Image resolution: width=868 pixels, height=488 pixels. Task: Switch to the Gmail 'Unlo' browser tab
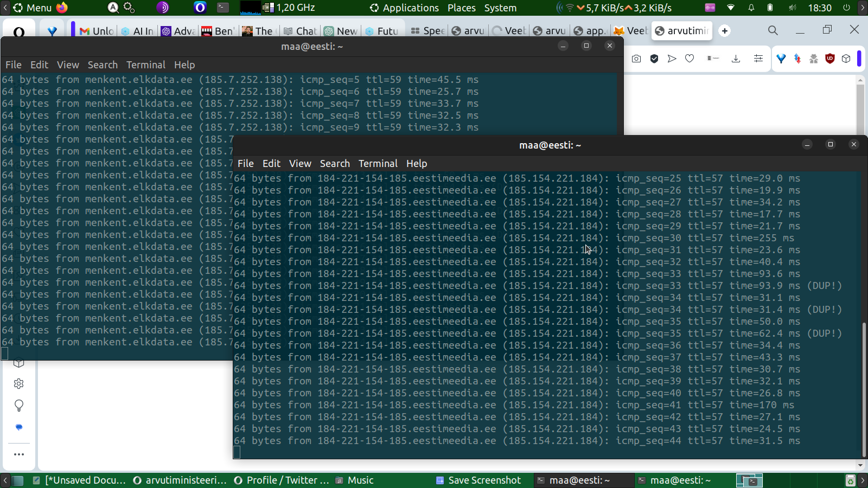[97, 31]
